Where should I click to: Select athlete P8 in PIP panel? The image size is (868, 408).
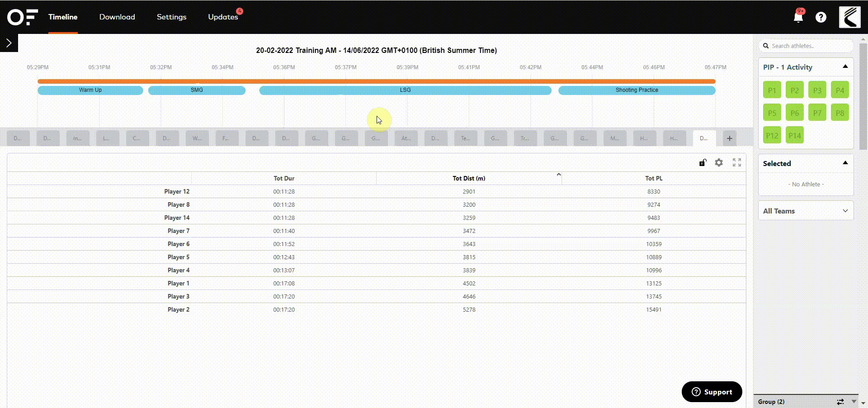[x=840, y=112]
